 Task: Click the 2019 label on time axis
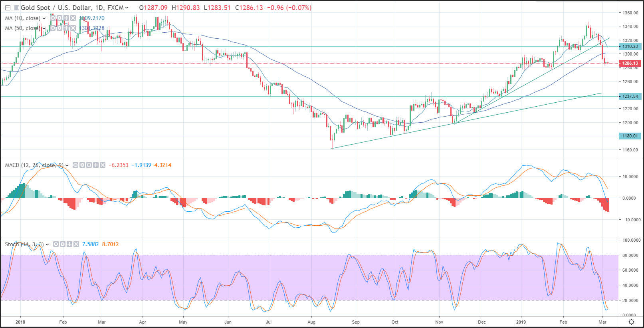click(x=521, y=322)
